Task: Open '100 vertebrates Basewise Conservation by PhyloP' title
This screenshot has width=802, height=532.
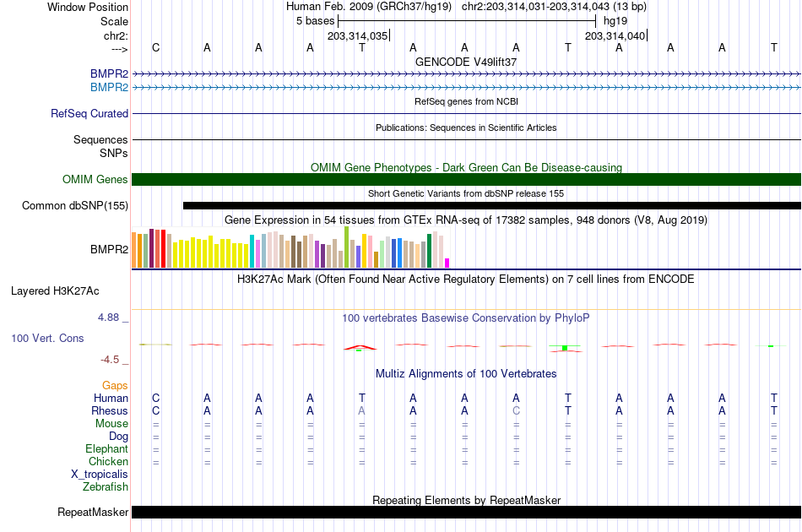Action: [x=466, y=318]
